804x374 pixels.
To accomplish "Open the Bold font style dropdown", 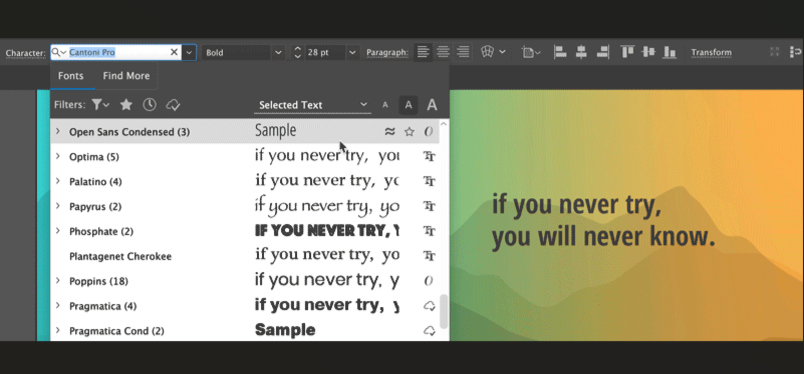I will pos(243,52).
